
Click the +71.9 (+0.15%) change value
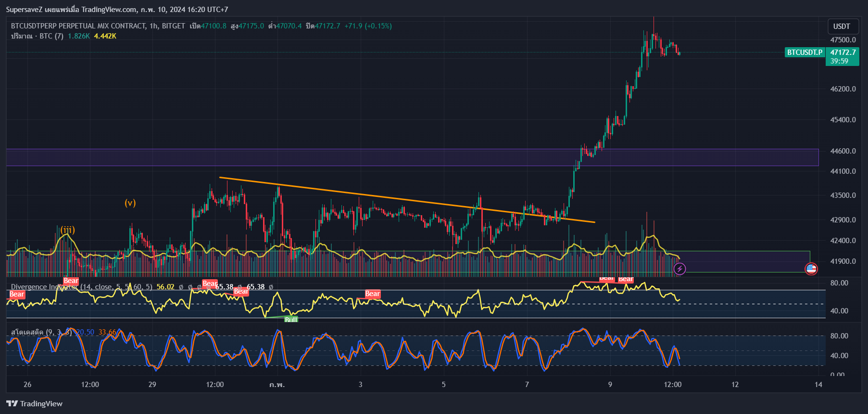click(x=368, y=26)
